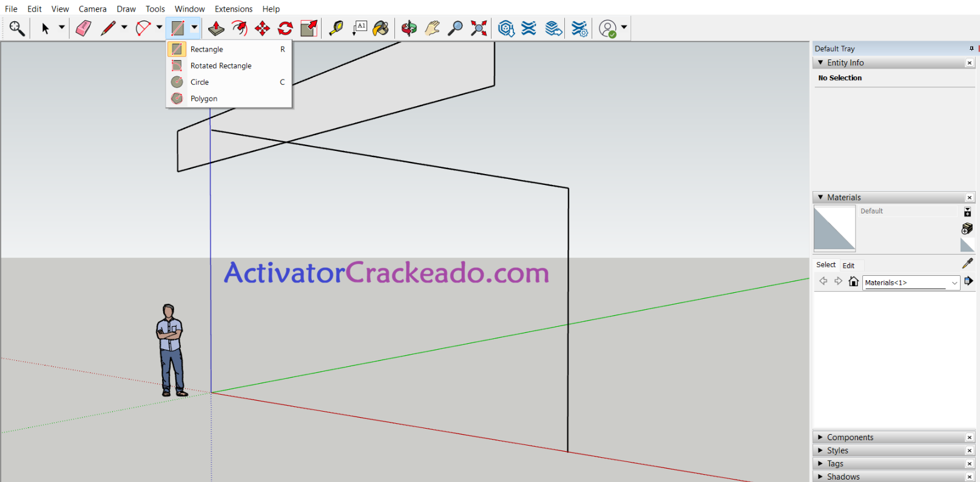980x482 pixels.
Task: Open the Line tool dropdown arrow
Action: pos(124,28)
